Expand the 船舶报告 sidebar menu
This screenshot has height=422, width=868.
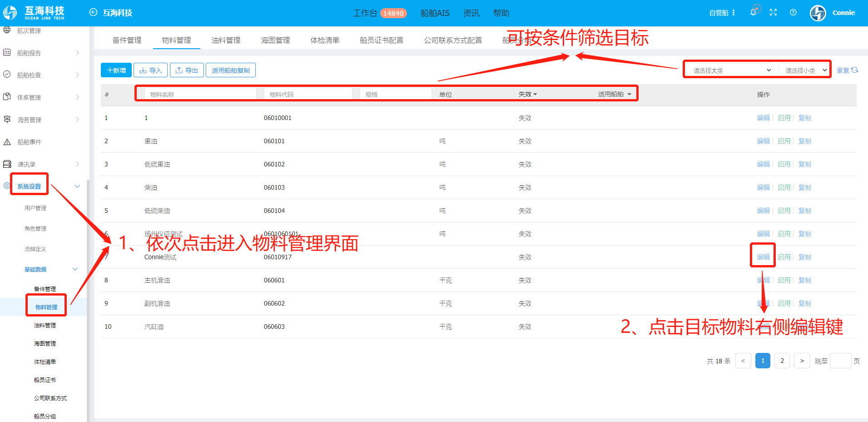[77, 53]
